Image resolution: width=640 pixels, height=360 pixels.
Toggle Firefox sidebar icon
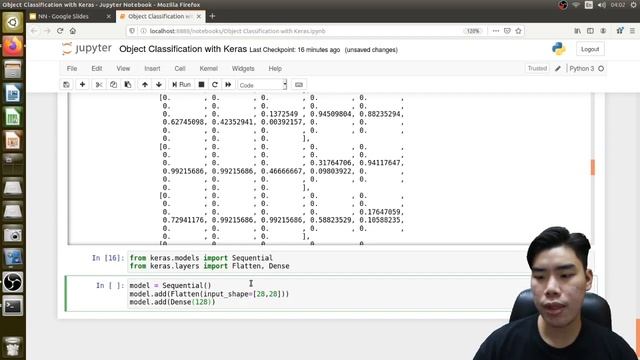pos(590,31)
